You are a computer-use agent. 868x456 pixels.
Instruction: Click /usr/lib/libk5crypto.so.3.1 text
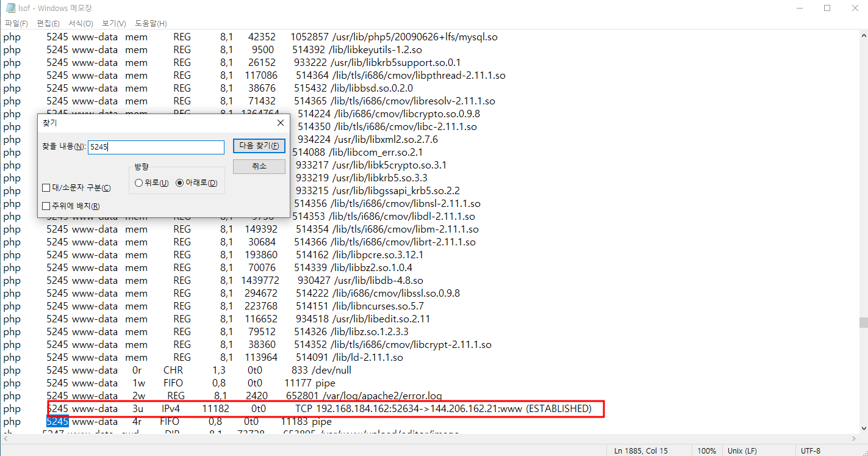(x=389, y=165)
